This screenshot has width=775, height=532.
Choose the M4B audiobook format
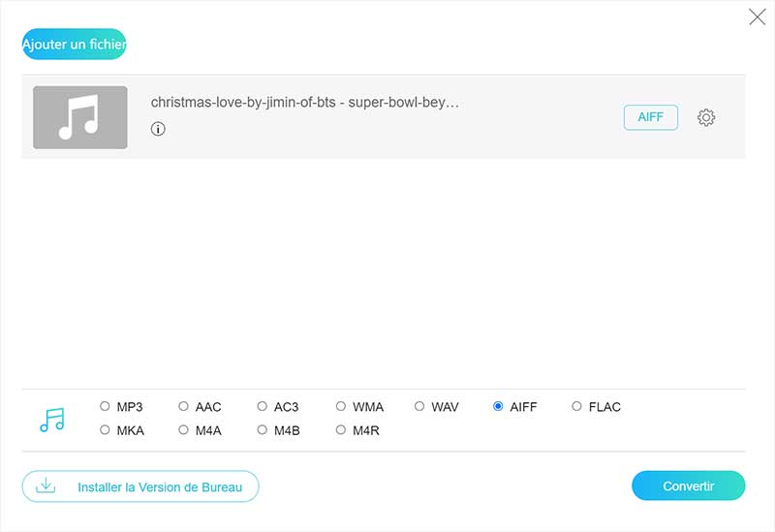click(x=263, y=430)
